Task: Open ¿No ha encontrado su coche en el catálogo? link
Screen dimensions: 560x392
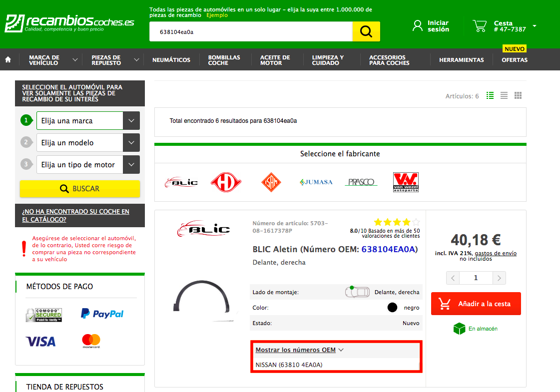Action: click(x=76, y=215)
